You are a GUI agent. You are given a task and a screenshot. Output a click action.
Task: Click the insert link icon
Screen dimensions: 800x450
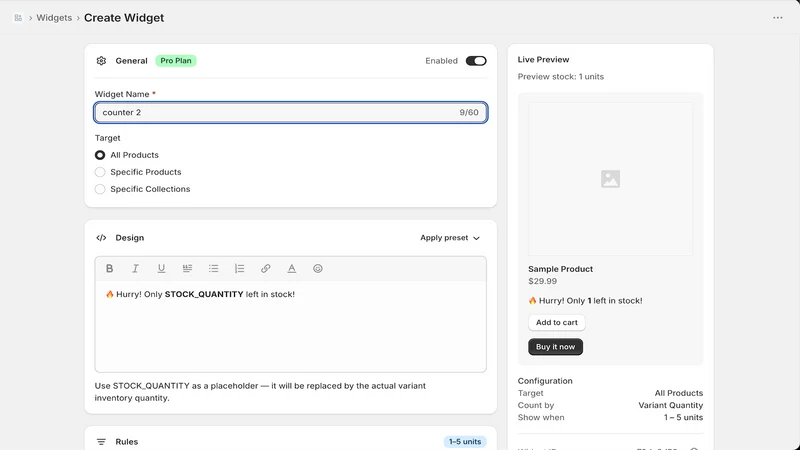[265, 268]
